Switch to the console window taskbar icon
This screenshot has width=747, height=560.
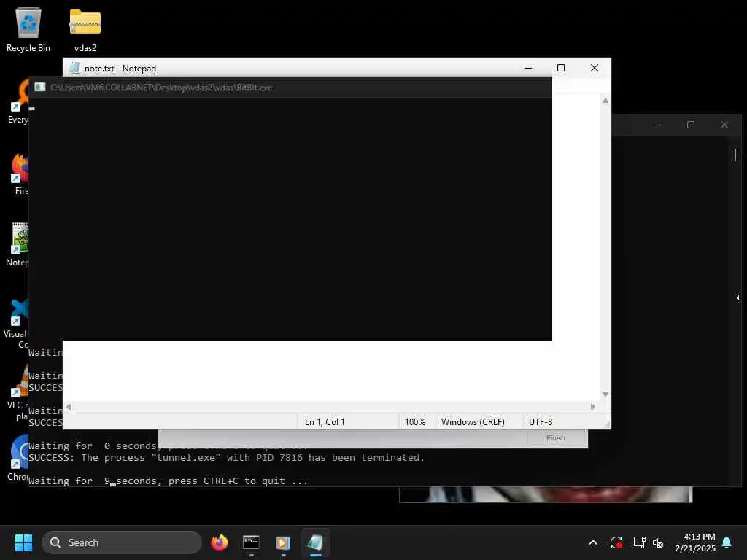click(x=251, y=542)
